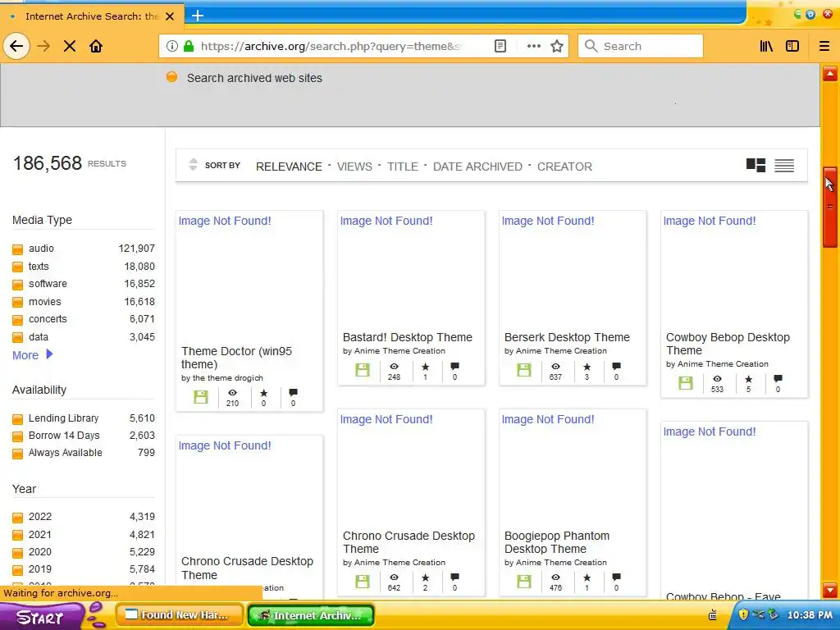840x630 pixels.
Task: Click the scrollbar down arrow
Action: (830, 590)
